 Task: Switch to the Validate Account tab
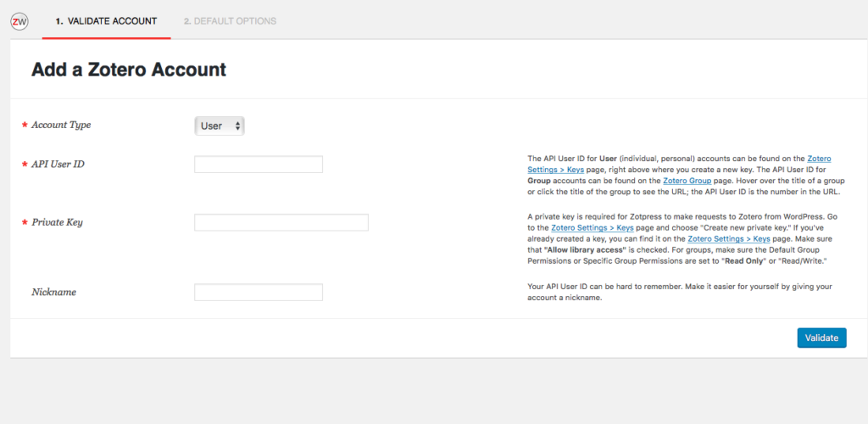tap(106, 21)
